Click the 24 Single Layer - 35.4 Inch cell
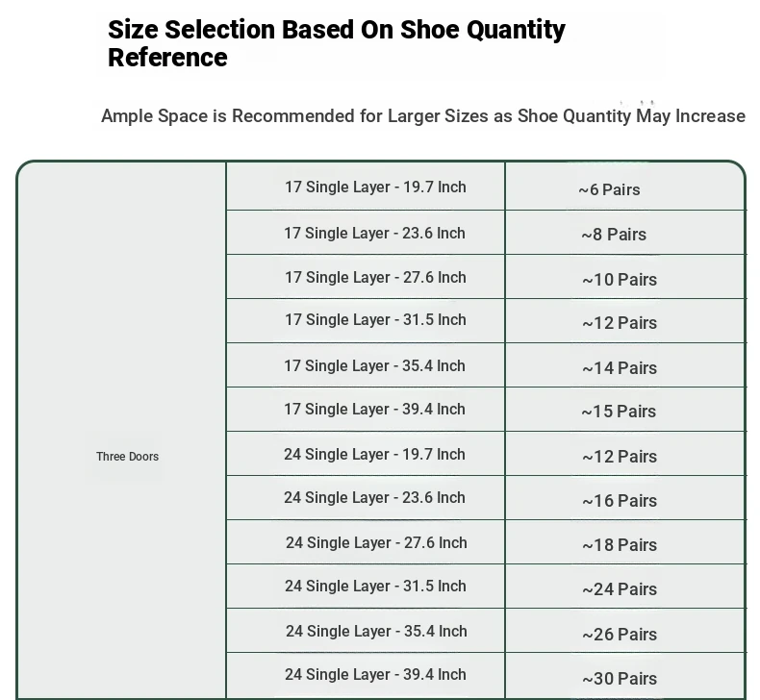 coord(366,631)
